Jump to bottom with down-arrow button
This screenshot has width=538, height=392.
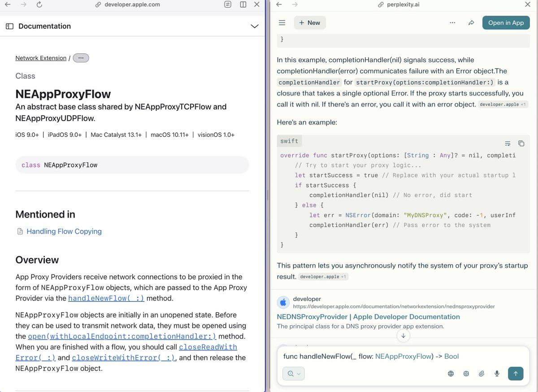tap(403, 336)
